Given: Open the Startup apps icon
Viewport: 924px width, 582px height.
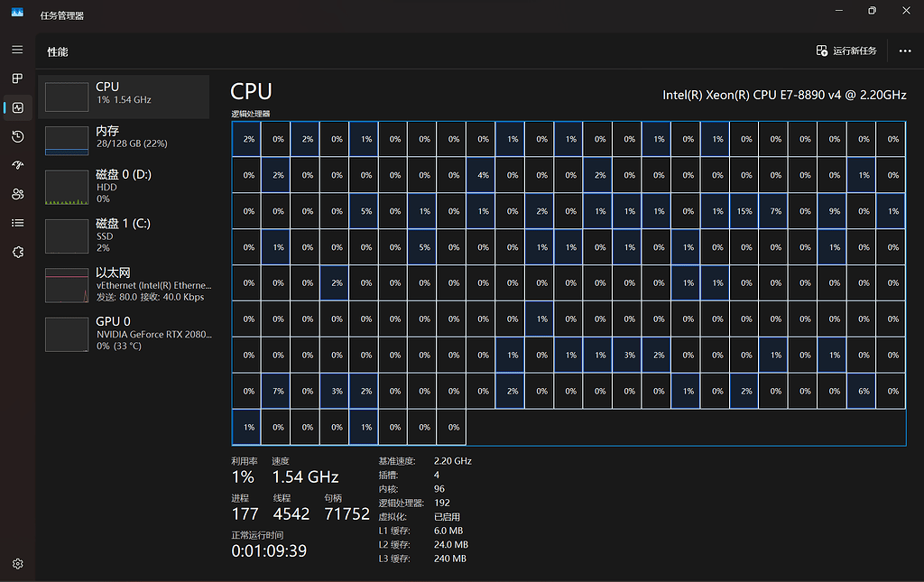Looking at the screenshot, I should (18, 165).
